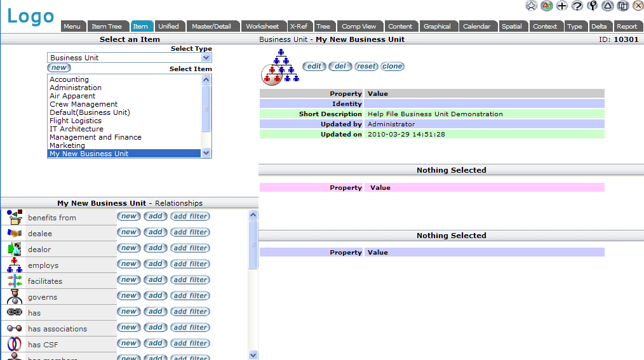The width and height of the screenshot is (644, 360).
Task: Click the overlapping squares icon in top toolbar
Action: (623, 6)
